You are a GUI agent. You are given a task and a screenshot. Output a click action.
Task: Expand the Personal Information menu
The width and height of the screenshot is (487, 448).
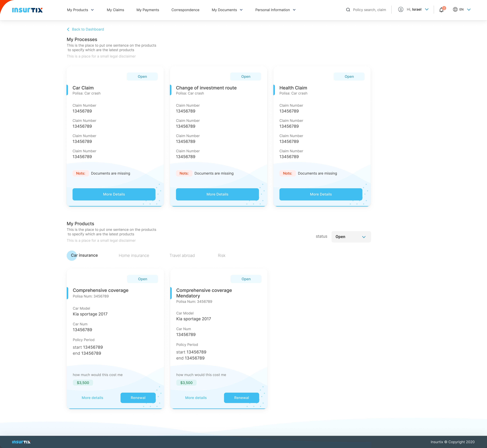[275, 10]
